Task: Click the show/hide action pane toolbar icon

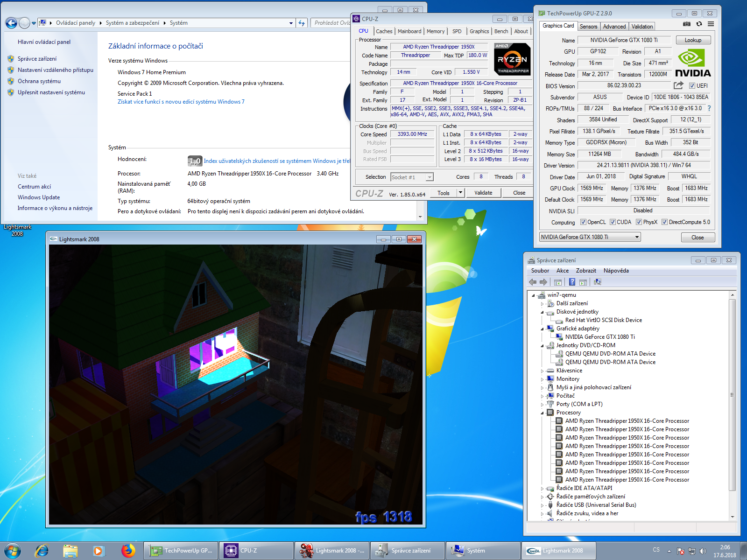Action: [583, 282]
